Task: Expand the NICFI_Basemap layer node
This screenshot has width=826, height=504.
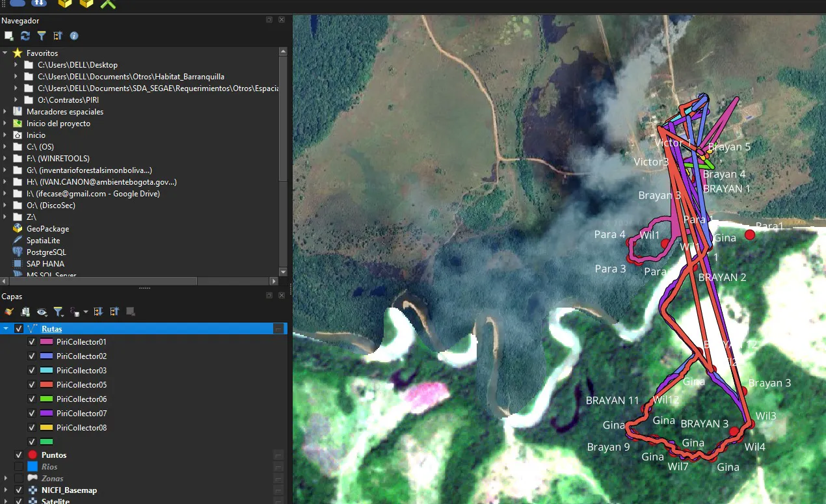Action: 6,490
